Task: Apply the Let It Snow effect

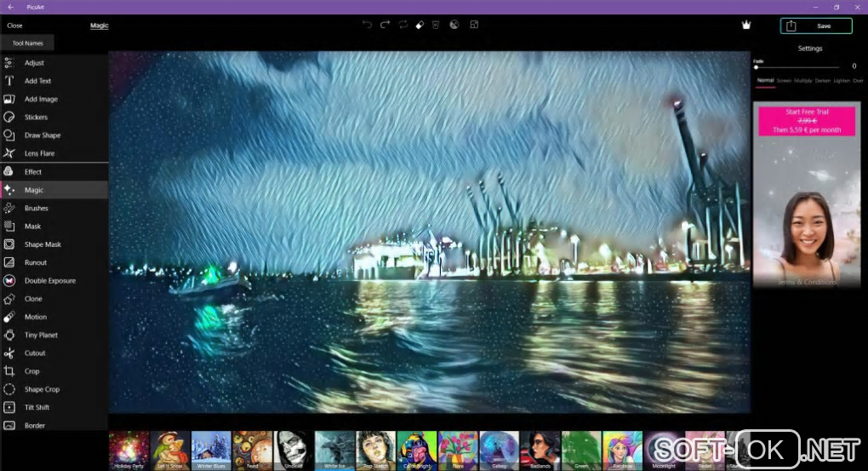Action: [170, 451]
